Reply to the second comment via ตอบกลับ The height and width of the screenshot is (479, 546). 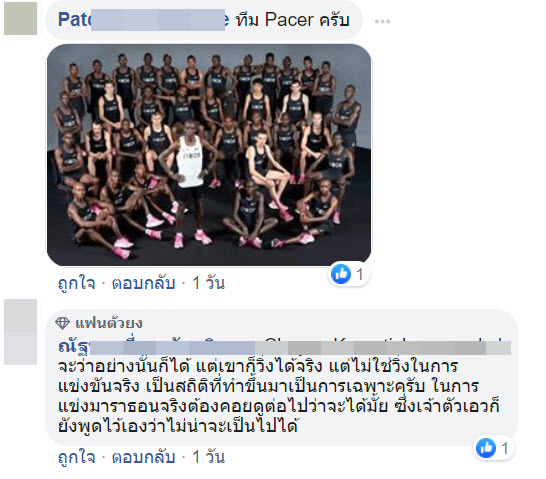coord(143,457)
